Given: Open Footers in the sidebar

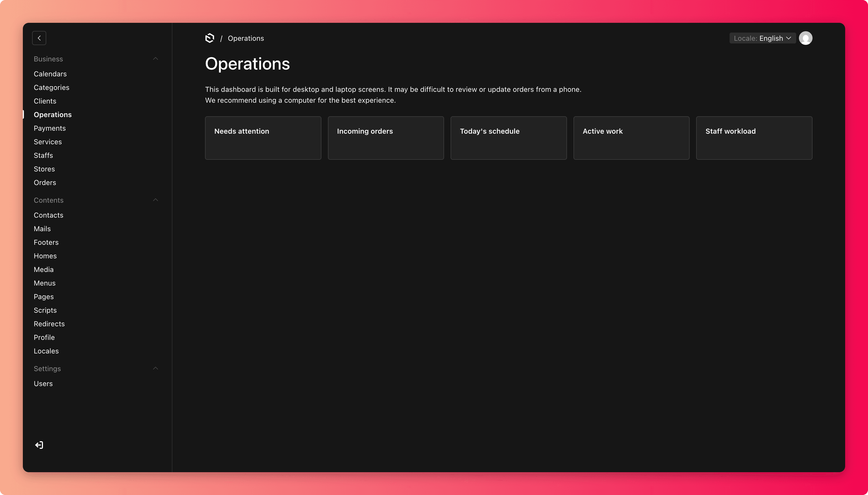Looking at the screenshot, I should pyautogui.click(x=46, y=242).
